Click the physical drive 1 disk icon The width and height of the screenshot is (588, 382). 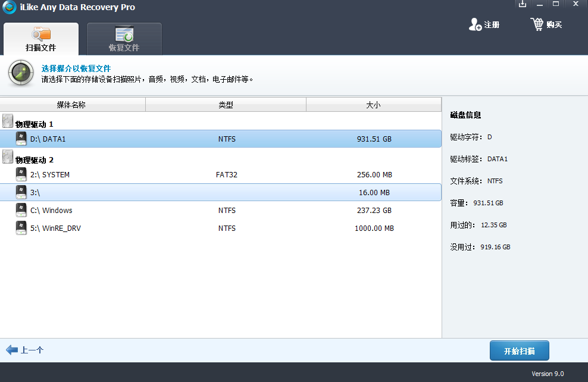(x=8, y=121)
